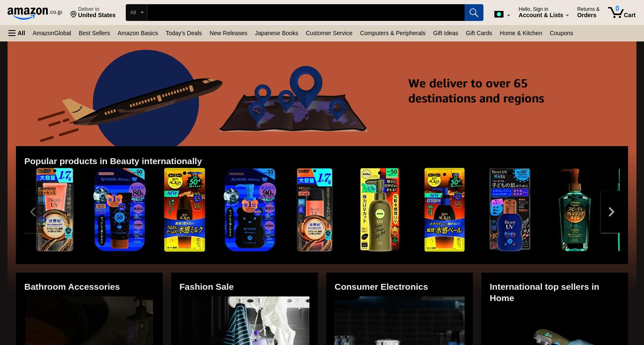Expand the All search category dropdown
Screen dimensions: 644x345
[x=137, y=13]
